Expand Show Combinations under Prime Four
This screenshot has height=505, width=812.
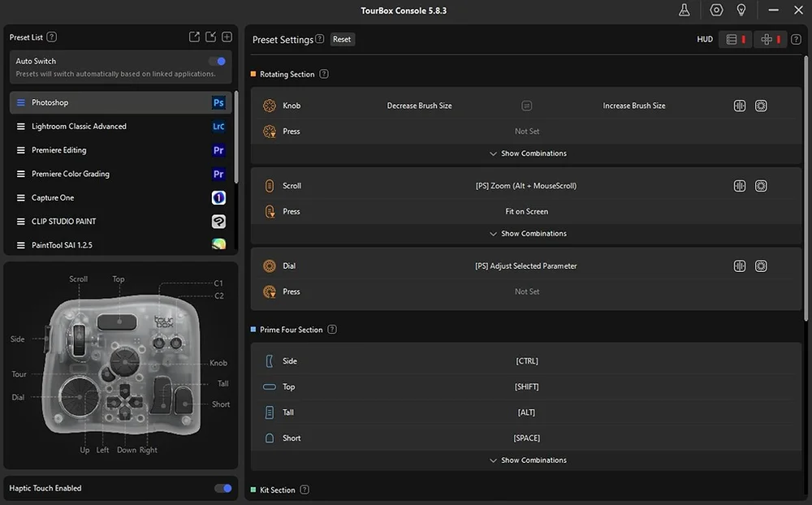528,460
